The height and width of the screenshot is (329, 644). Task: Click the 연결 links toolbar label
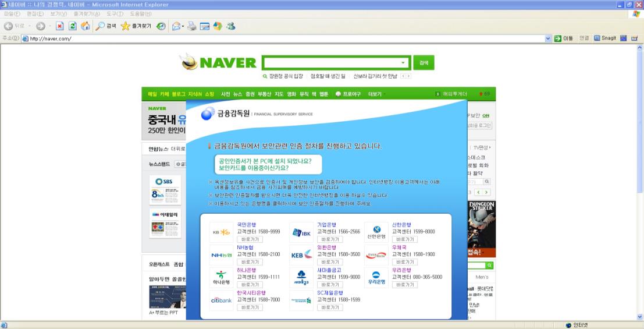coord(583,38)
